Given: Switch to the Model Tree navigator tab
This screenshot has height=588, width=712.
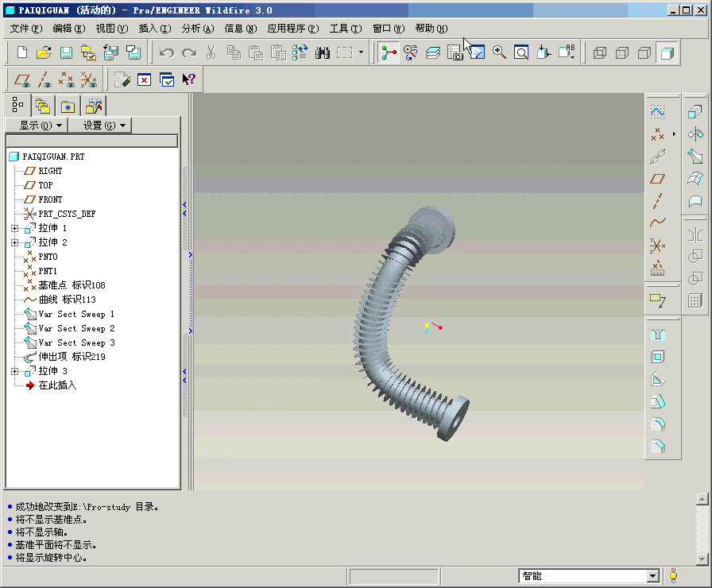Looking at the screenshot, I should point(17,105).
